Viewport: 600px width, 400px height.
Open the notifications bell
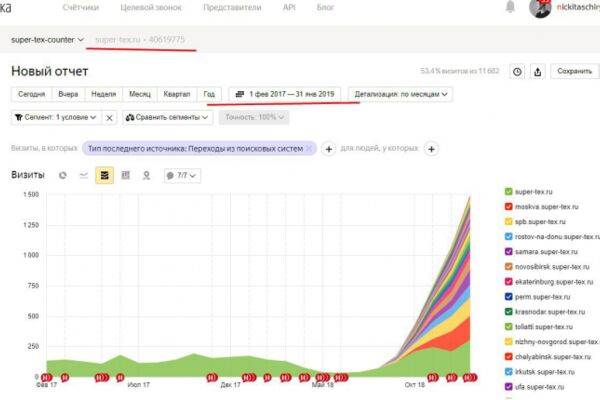[x=510, y=7]
